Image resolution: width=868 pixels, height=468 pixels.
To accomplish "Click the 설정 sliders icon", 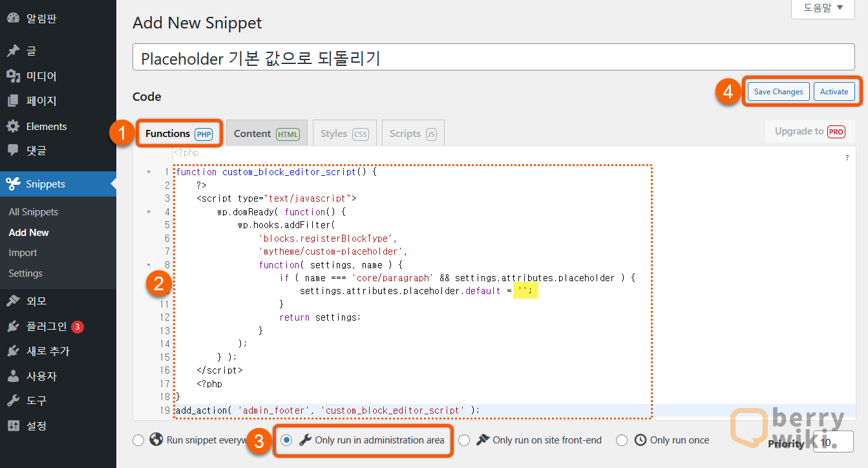I will click(13, 426).
